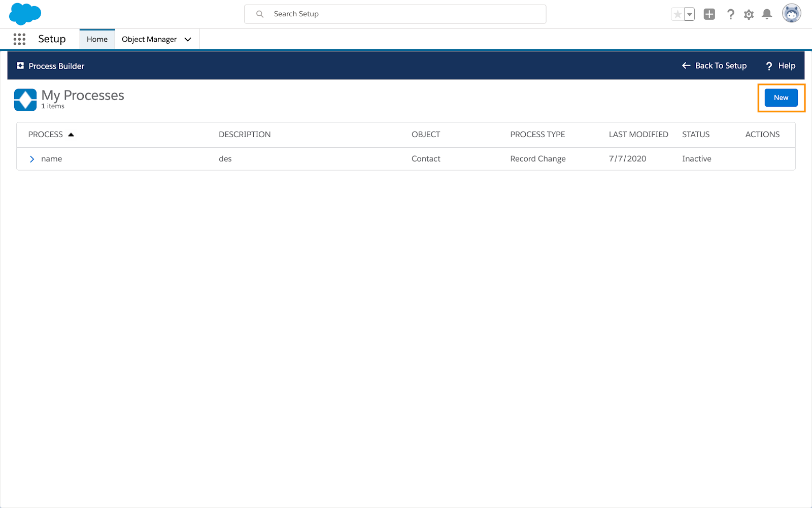
Task: Click the question mark help icon in header
Action: (x=730, y=14)
